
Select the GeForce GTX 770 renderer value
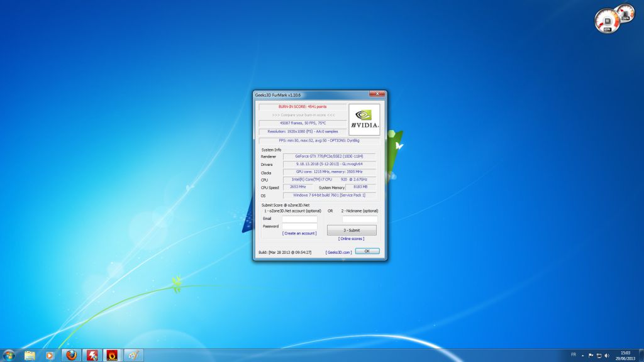pos(329,156)
